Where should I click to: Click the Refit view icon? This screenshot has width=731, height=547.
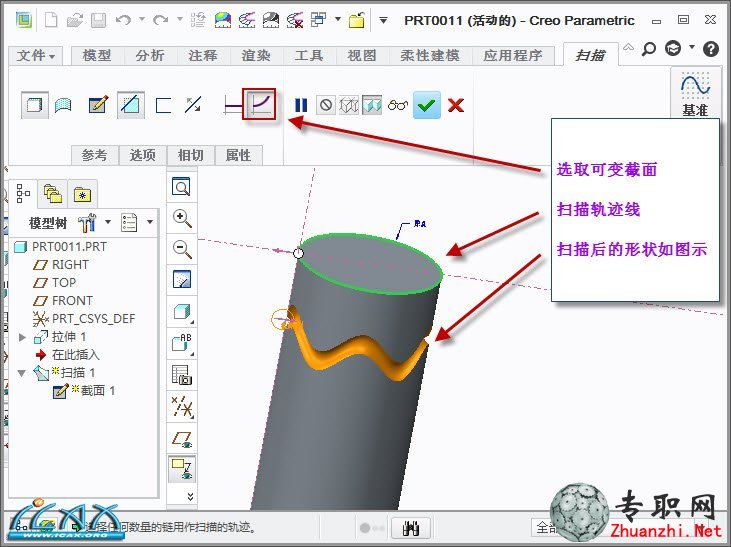click(181, 187)
